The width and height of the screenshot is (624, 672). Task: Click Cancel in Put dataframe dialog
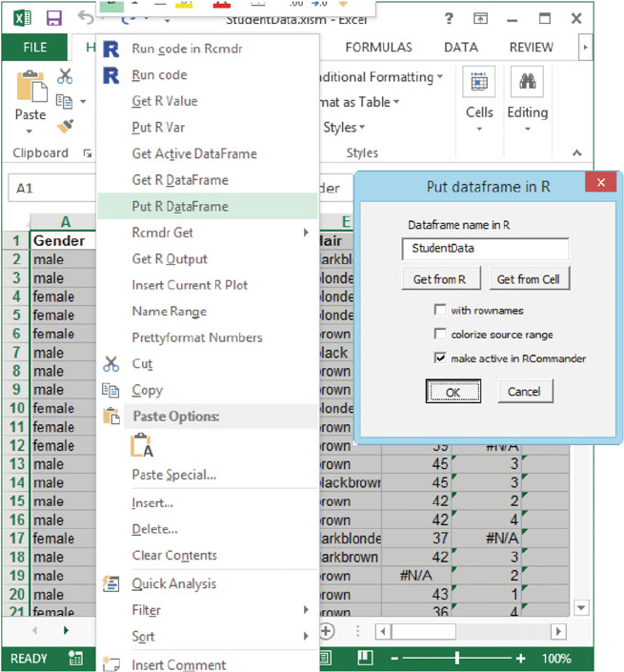[525, 392]
